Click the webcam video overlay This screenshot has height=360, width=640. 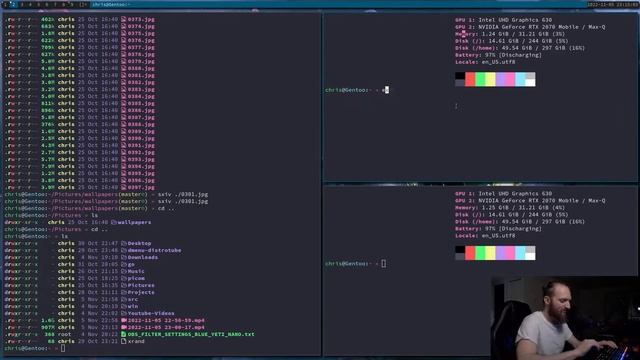click(x=565, y=318)
